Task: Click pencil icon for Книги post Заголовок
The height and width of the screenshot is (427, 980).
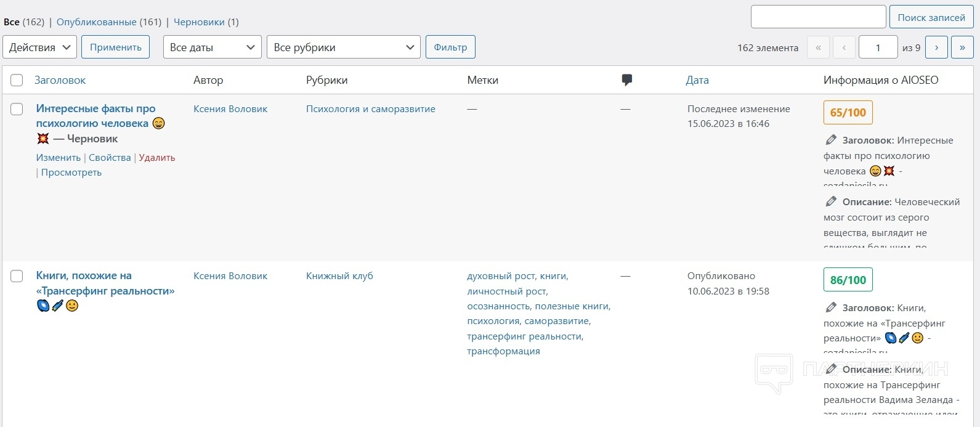Action: pyautogui.click(x=831, y=307)
